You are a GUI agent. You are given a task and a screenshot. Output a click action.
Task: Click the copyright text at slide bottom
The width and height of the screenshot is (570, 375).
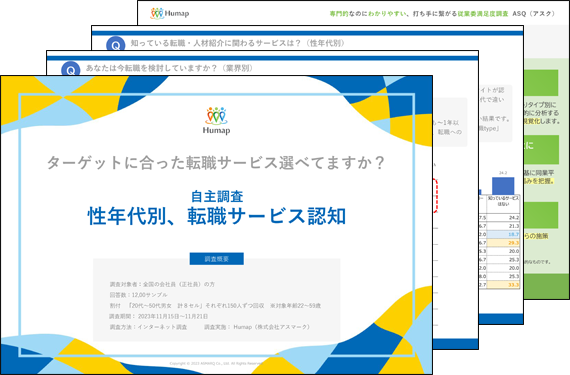coord(216,363)
